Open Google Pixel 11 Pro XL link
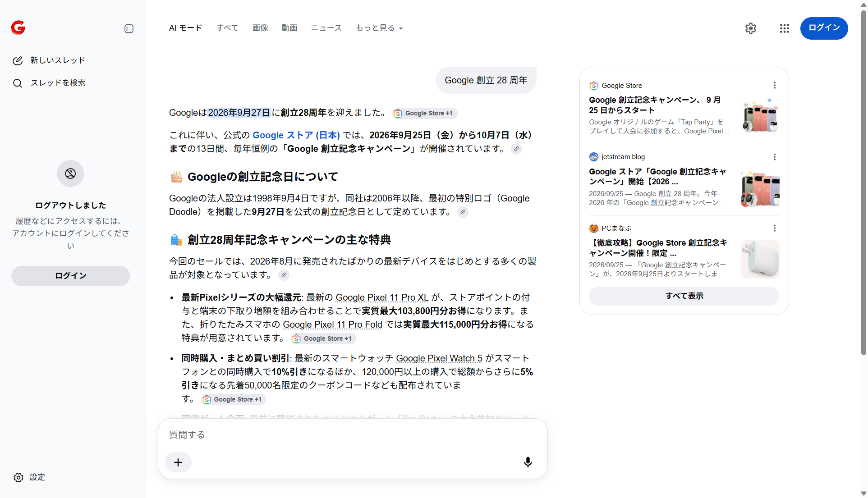Screen dimensions: 868x498 382,297
